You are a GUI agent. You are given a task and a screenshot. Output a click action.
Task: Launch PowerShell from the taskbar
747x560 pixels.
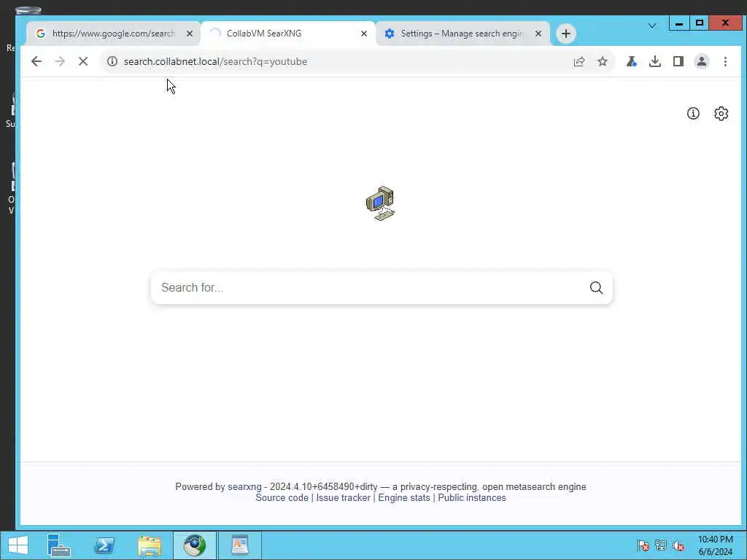coord(104,545)
